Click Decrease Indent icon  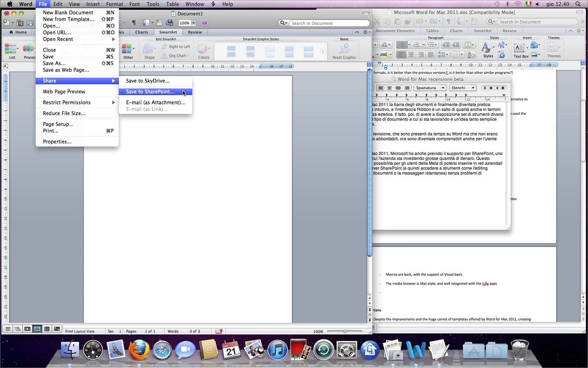446,45
